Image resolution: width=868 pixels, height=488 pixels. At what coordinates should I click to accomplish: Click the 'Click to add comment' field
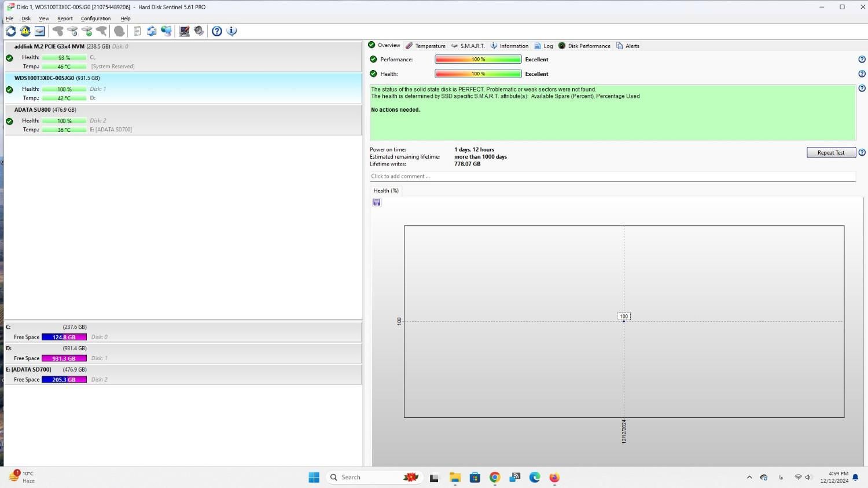[612, 177]
